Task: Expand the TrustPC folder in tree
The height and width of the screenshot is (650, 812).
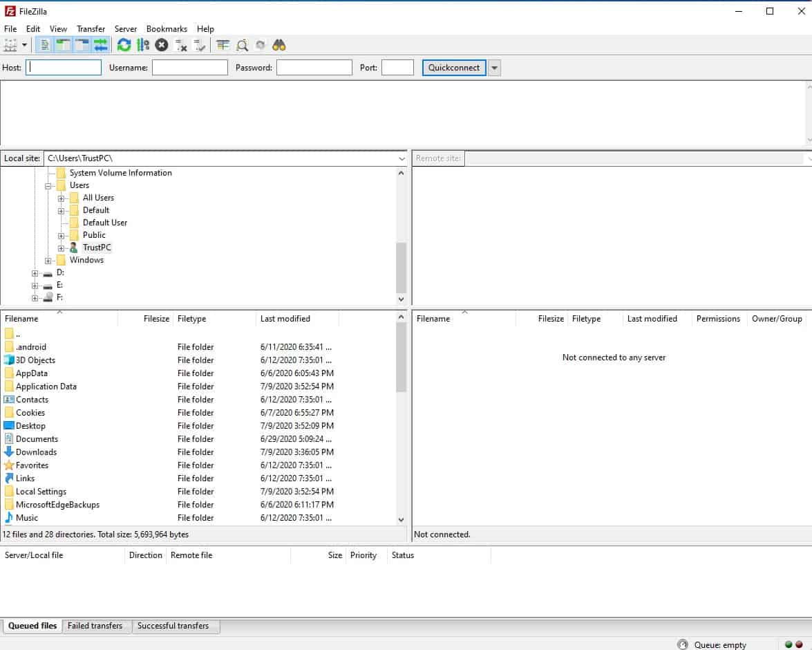Action: 61,248
